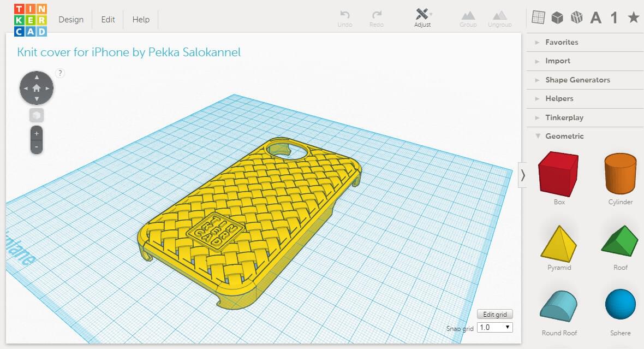Click the Edit grid button
This screenshot has width=644, height=349.
[494, 314]
